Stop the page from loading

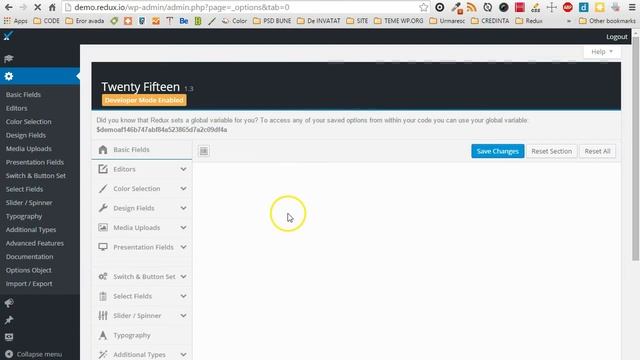point(37,7)
